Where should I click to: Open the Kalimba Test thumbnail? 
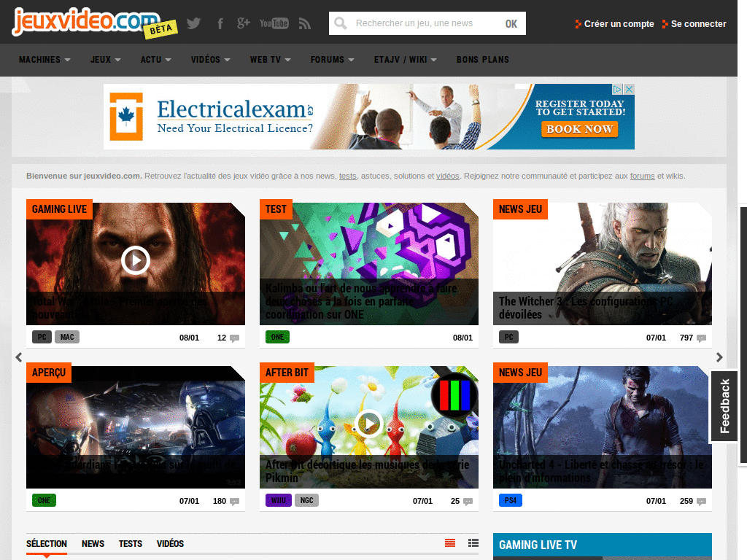368,264
